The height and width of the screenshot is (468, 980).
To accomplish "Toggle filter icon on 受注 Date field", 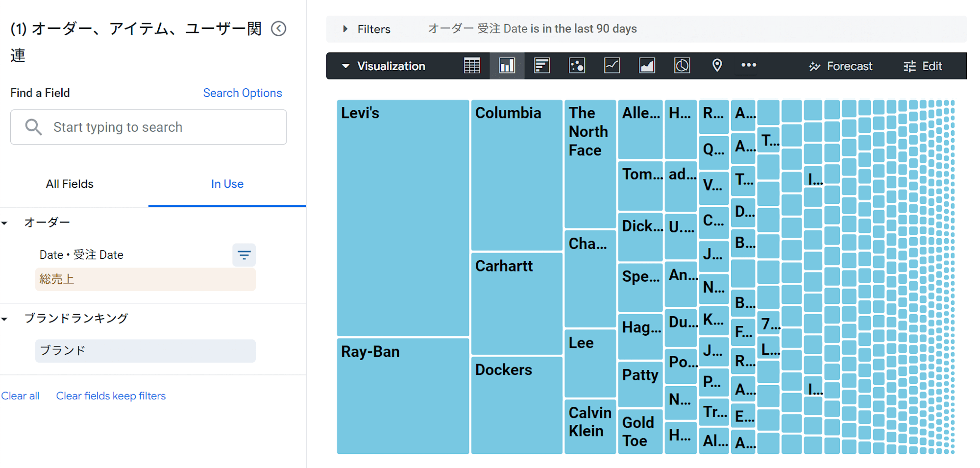I will pyautogui.click(x=244, y=255).
